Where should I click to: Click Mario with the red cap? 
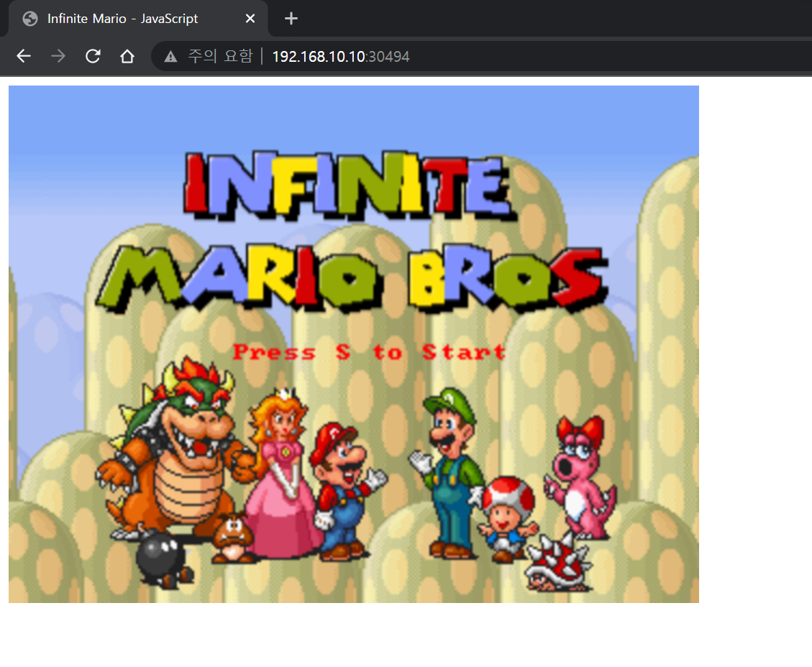[346, 492]
